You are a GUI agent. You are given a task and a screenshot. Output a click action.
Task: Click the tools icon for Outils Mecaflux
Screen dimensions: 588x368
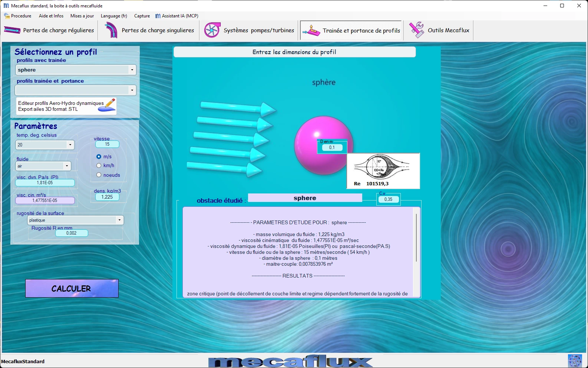pyautogui.click(x=417, y=30)
